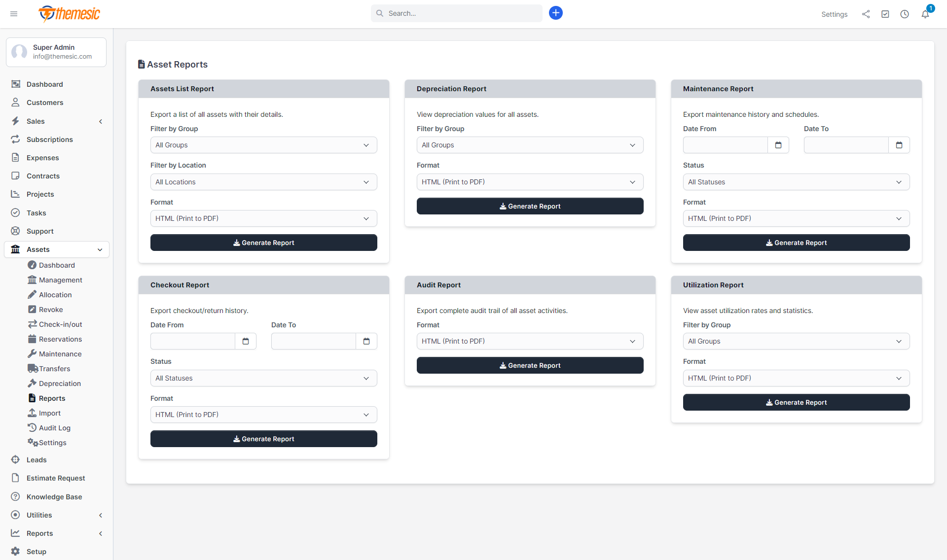Viewport: 947px width, 560px height.
Task: Click the blue plus quick-create button
Action: (x=555, y=13)
